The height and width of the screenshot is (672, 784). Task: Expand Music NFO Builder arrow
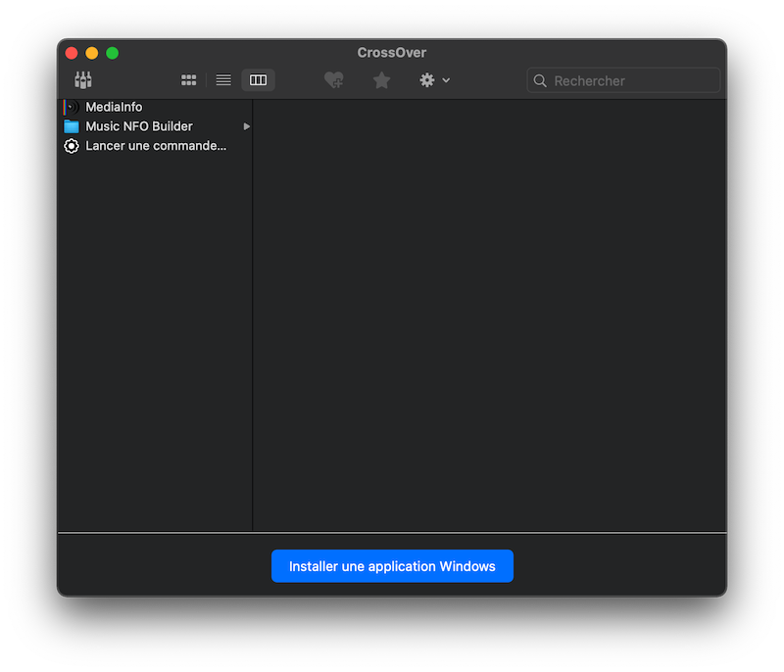(x=247, y=126)
